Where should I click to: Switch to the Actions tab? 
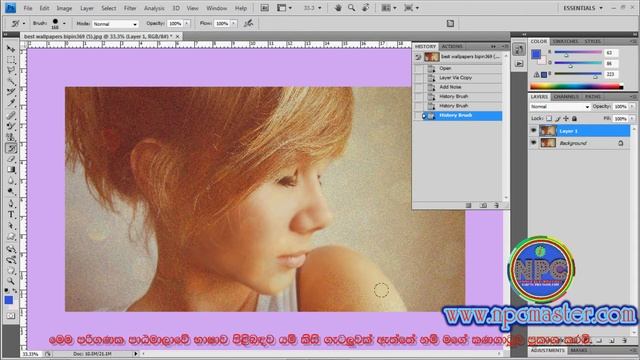point(452,47)
